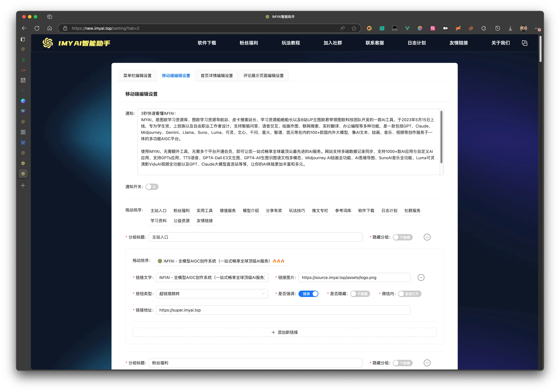Viewport: 560px width, 392px height.
Task: Open the Extensions puzzle-piece menu
Action: click(x=483, y=28)
